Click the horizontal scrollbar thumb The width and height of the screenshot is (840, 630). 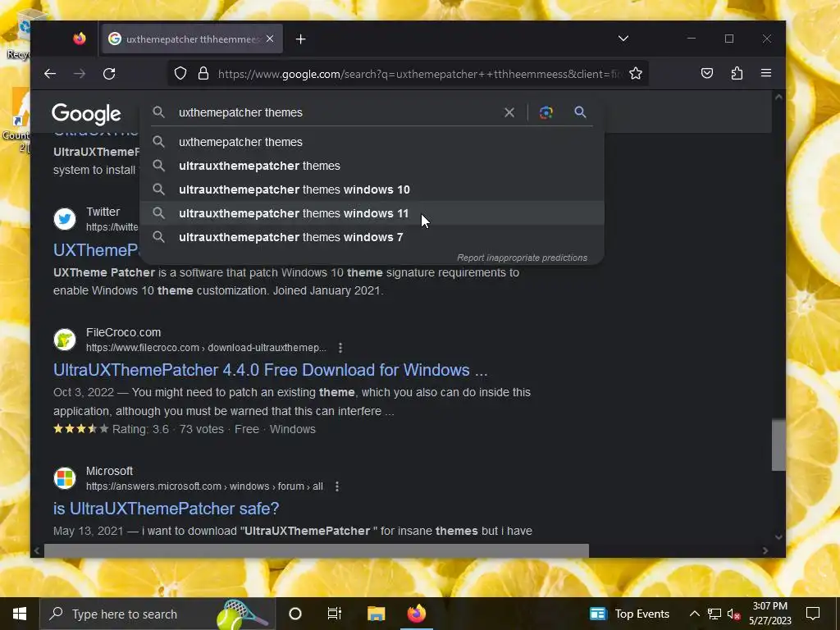(316, 550)
